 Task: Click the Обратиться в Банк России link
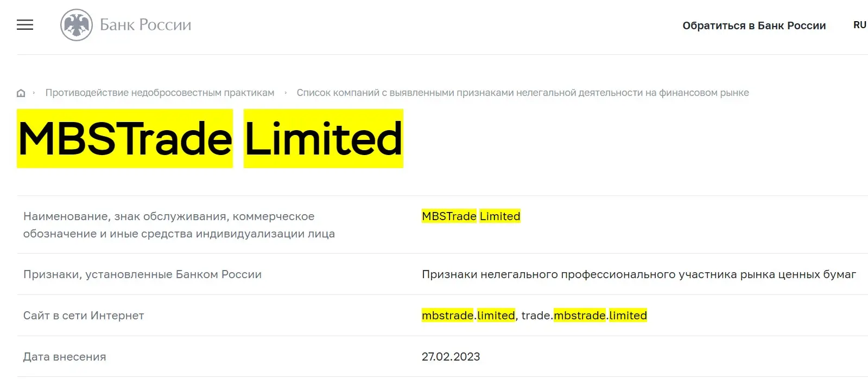click(755, 25)
